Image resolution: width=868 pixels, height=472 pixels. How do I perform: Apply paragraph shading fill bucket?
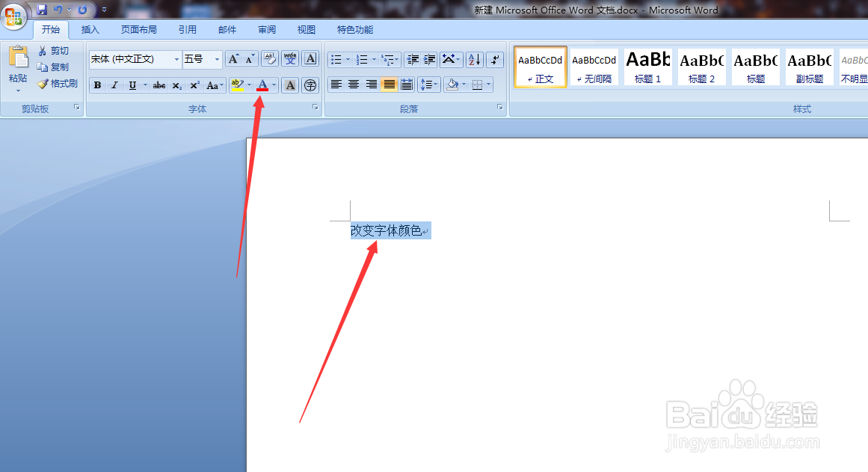click(453, 85)
